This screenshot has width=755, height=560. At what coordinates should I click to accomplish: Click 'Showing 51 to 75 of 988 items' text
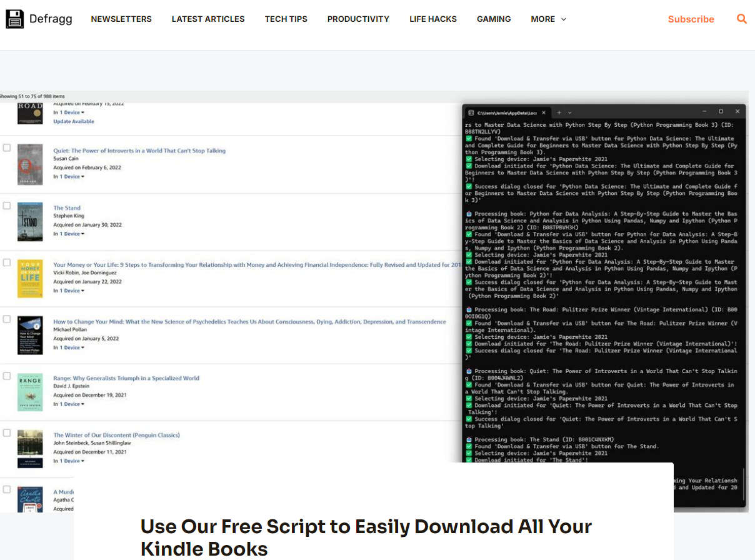pos(32,96)
